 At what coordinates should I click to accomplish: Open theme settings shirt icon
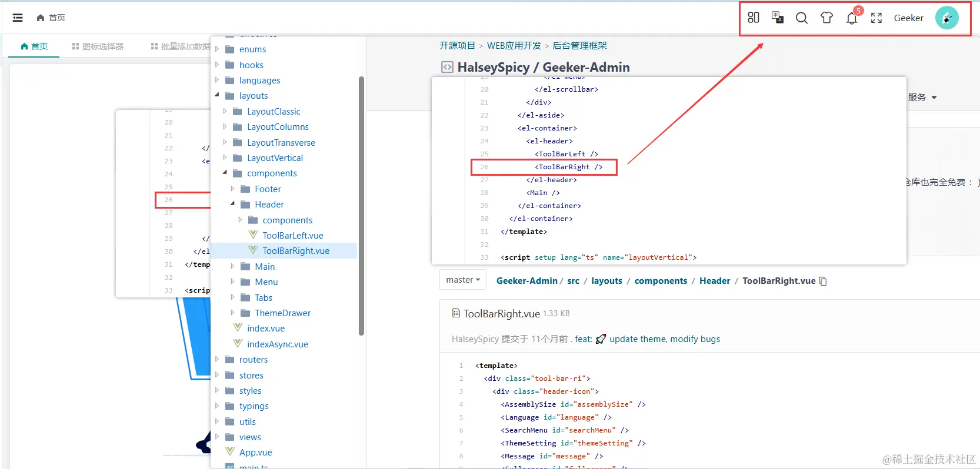pyautogui.click(x=826, y=18)
